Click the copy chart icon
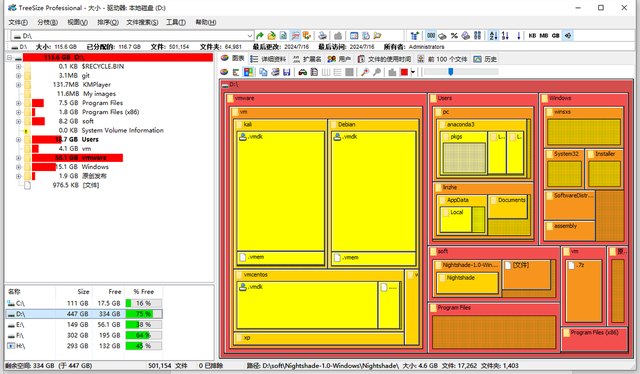The width and height of the screenshot is (640, 374). coord(263,72)
